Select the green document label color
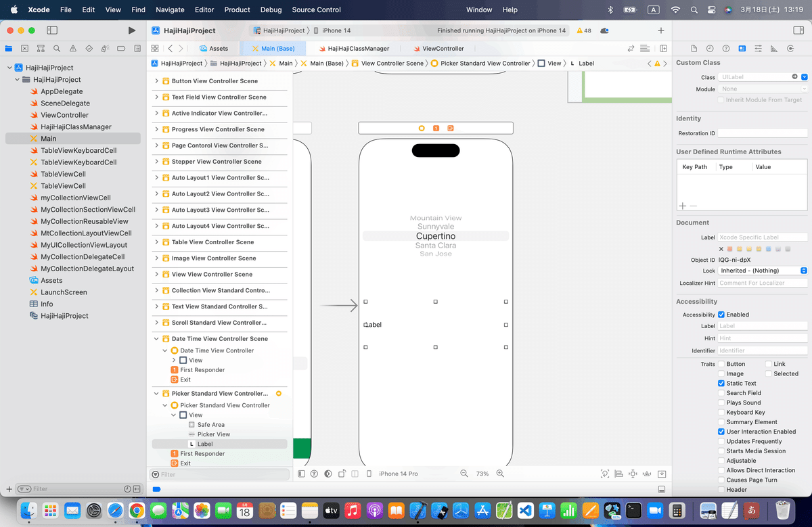 [x=759, y=249]
